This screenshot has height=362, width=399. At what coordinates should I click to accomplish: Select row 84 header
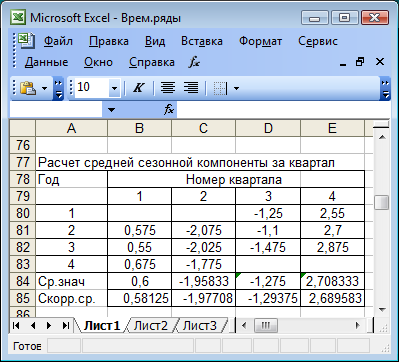point(23,281)
